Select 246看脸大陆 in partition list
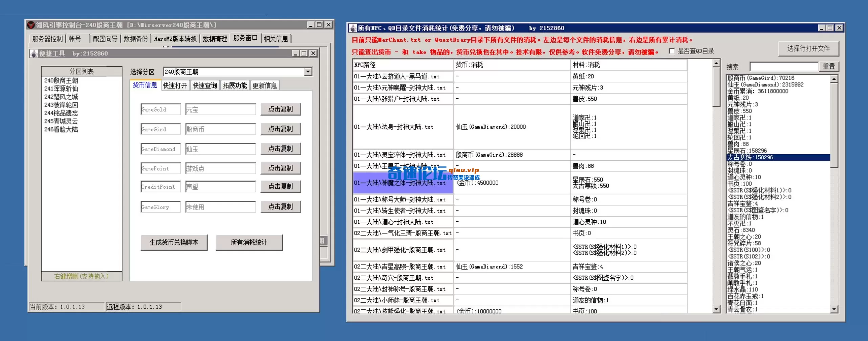Image resolution: width=868 pixels, height=341 pixels. click(81, 129)
